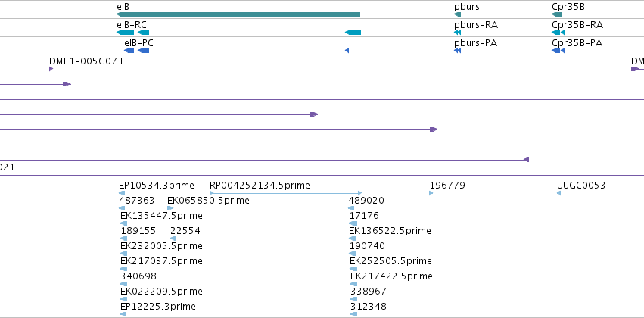Select the RP004252134.5prime feature line

286,192
